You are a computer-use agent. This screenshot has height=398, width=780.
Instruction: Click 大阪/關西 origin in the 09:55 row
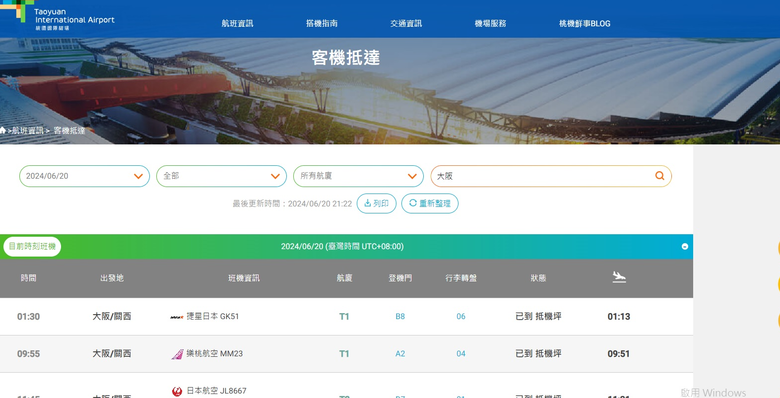pos(112,354)
